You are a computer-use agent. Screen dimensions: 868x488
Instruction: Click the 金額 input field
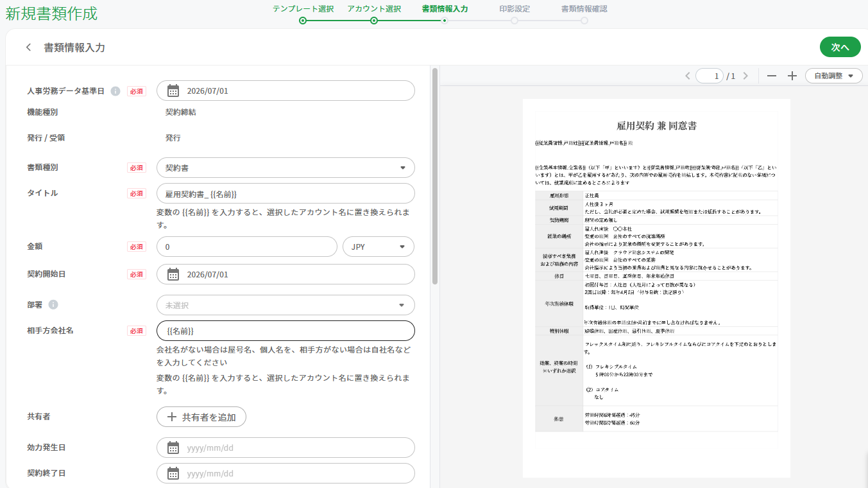pos(247,247)
